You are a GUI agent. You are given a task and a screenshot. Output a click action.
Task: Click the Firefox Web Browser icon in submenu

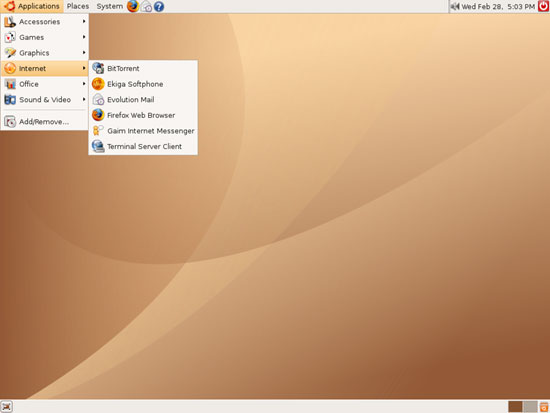98,115
